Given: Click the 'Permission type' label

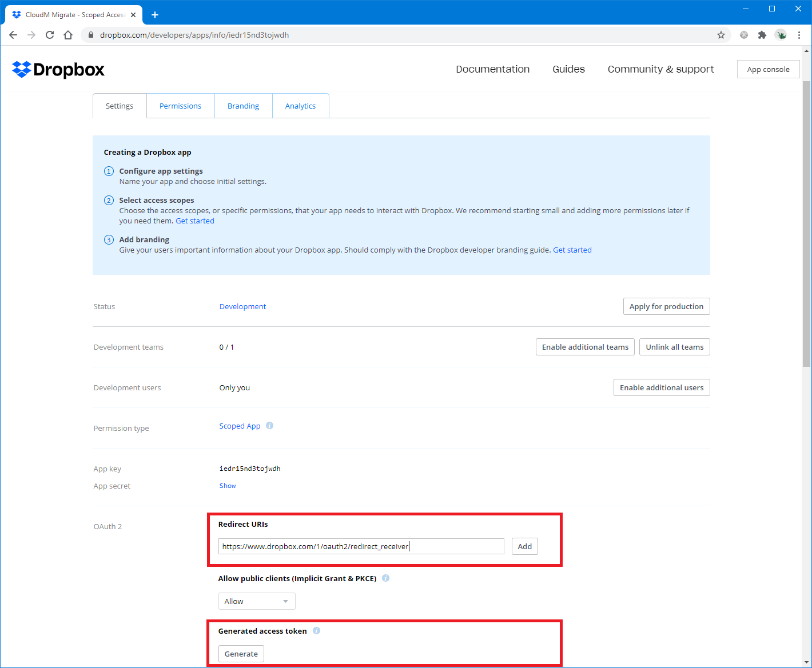Looking at the screenshot, I should [121, 428].
